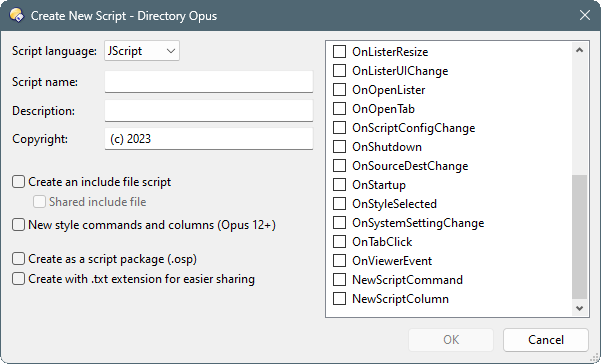Screen dimensions: 601x364
Task: Check the OnListerResize event
Action: coord(339,51)
